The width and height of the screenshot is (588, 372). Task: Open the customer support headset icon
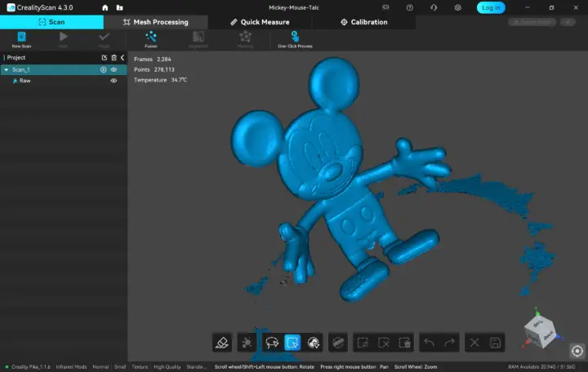coord(434,7)
